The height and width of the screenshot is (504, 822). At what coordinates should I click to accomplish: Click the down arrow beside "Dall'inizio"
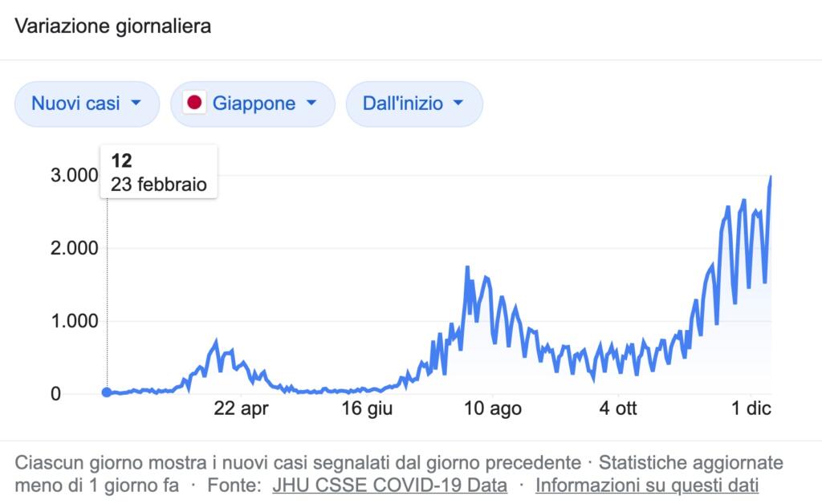click(x=458, y=104)
